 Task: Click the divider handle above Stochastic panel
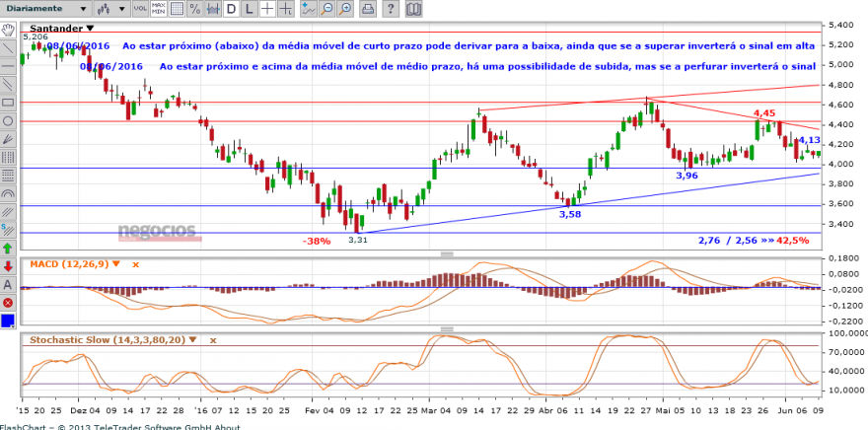click(x=447, y=329)
